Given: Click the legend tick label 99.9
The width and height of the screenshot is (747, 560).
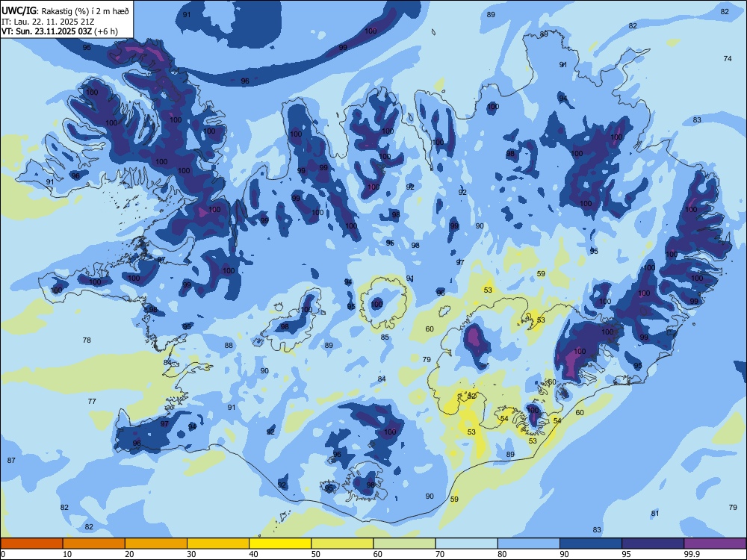Looking at the screenshot, I should [692, 554].
